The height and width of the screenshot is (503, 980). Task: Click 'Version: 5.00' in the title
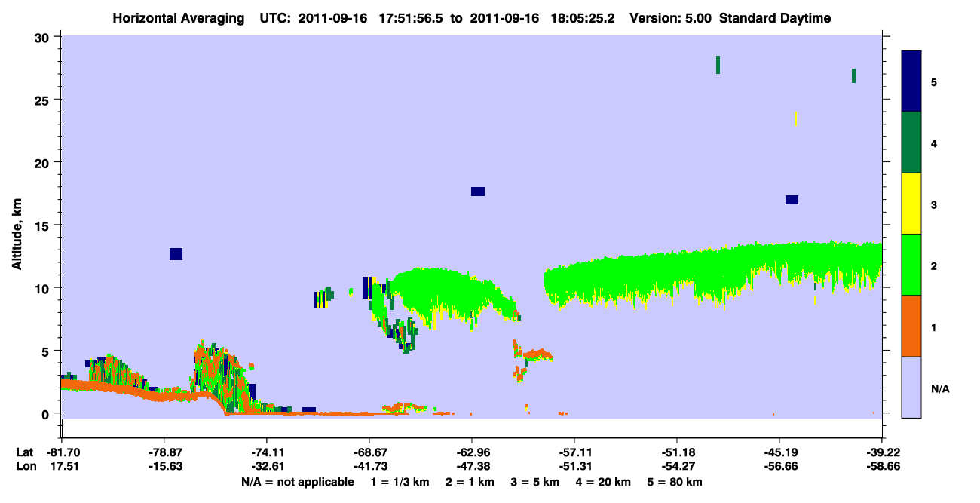(x=672, y=18)
